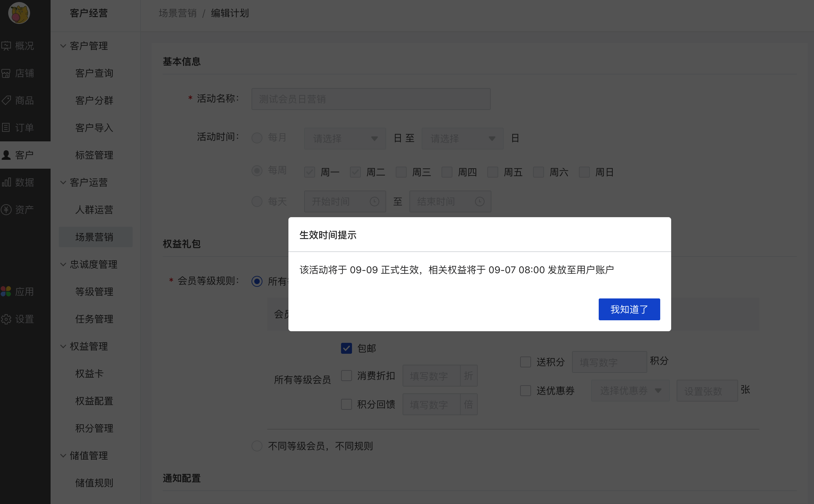814x504 pixels.
Task: Click the 开始时间 time field
Action: pos(345,201)
